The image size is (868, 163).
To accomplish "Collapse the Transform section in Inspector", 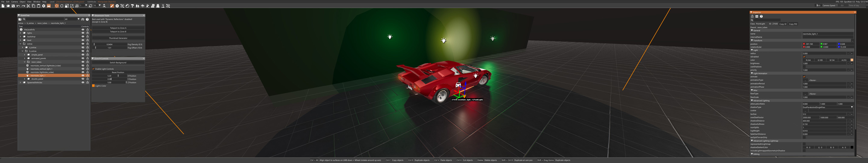I will pyautogui.click(x=752, y=40).
